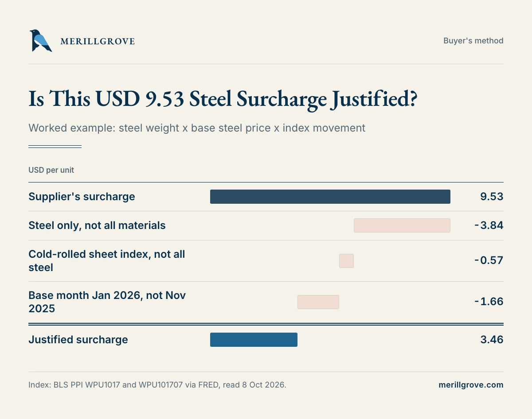Screen dimensions: 532x419
Task: Click the Steel only, not all materials label
Action: tap(97, 225)
